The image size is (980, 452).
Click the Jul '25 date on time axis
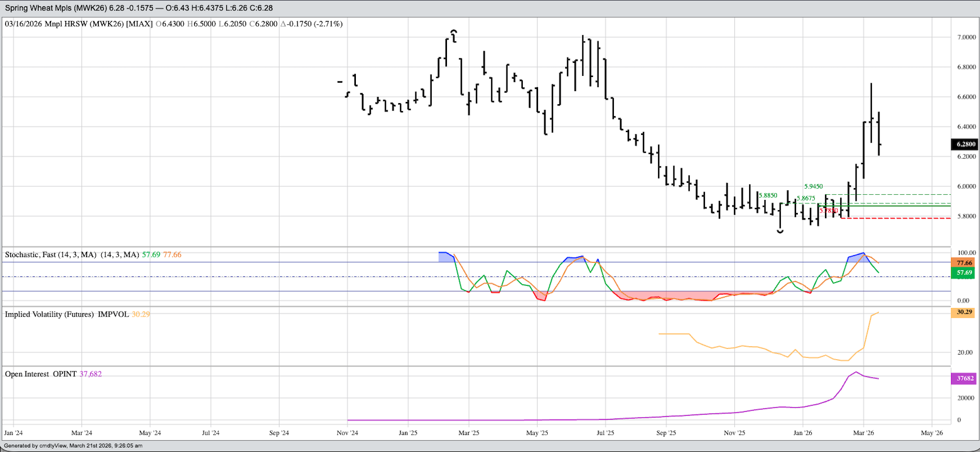tap(605, 433)
